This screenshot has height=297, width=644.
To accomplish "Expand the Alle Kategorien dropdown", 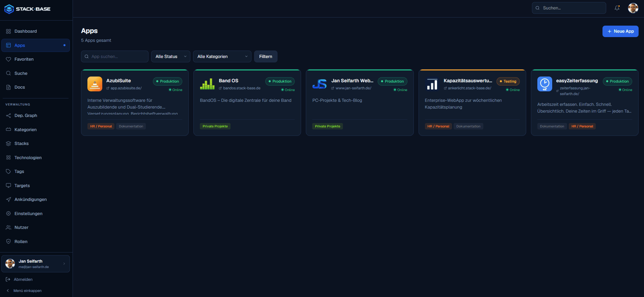I will [x=222, y=56].
